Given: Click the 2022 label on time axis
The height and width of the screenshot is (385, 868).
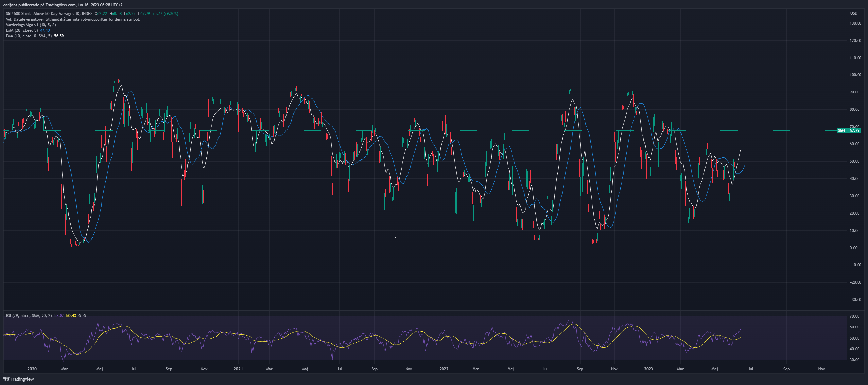Looking at the screenshot, I should click(444, 369).
